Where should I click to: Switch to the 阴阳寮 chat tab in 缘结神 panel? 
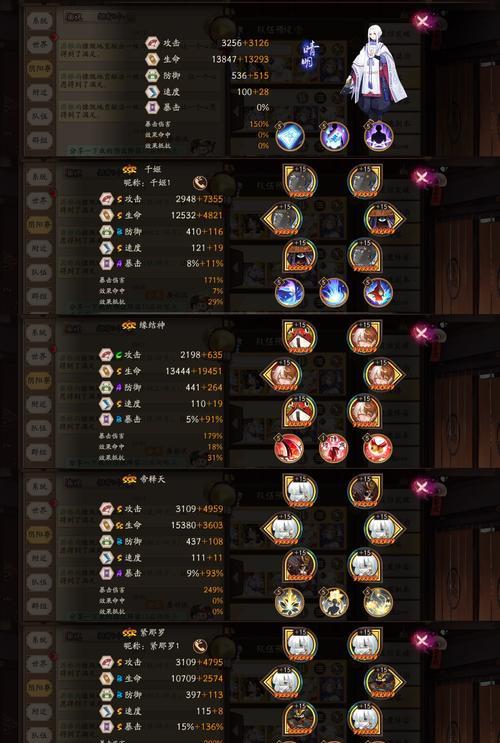click(x=39, y=380)
